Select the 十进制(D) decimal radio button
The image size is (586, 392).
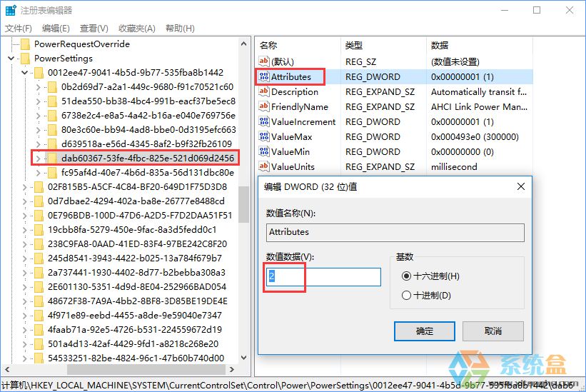pos(406,295)
